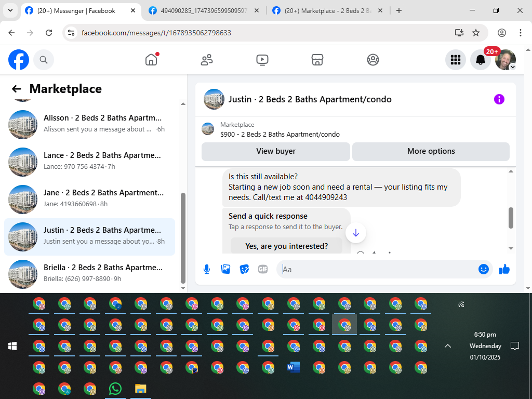
Task: Open the Chrome profile icon
Action: click(x=502, y=33)
